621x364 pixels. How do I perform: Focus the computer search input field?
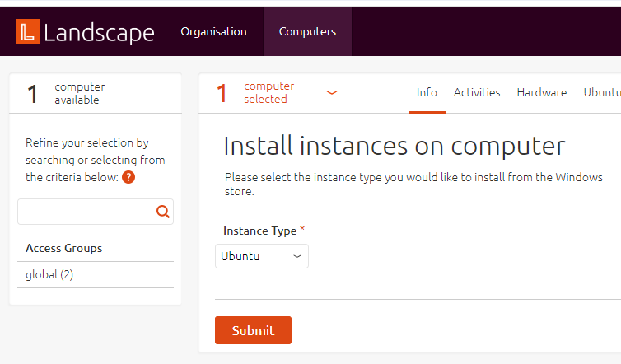point(96,212)
